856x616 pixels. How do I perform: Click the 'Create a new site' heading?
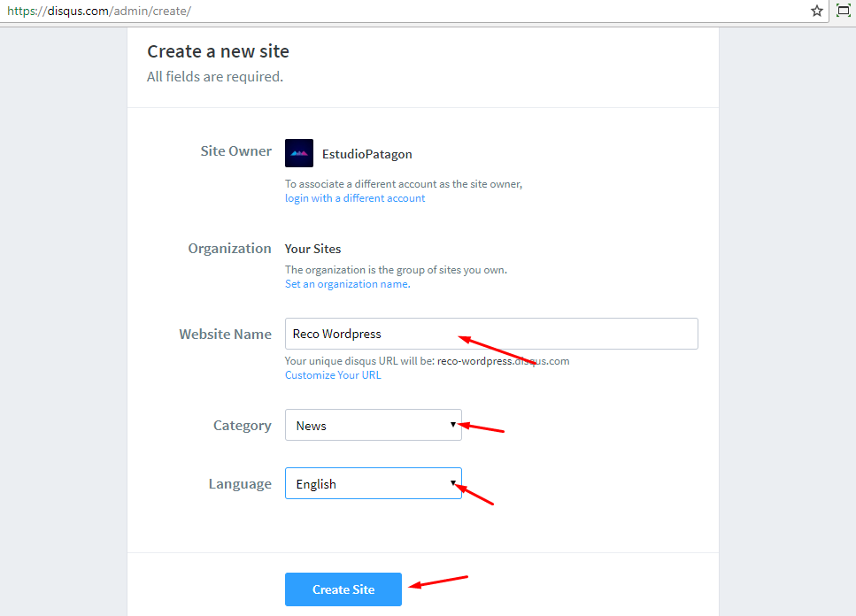click(218, 51)
